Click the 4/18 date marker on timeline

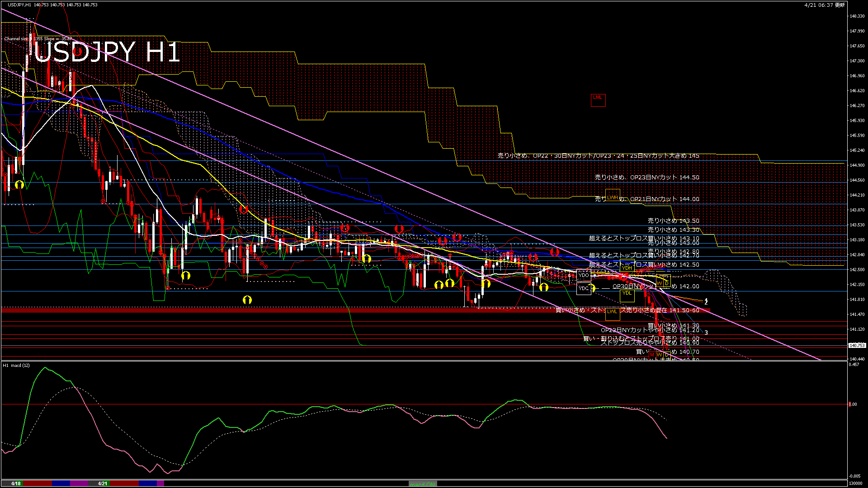[x=16, y=483]
